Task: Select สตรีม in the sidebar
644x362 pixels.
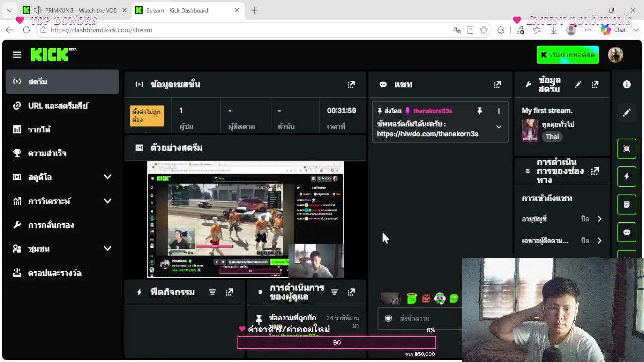Action: (x=62, y=81)
